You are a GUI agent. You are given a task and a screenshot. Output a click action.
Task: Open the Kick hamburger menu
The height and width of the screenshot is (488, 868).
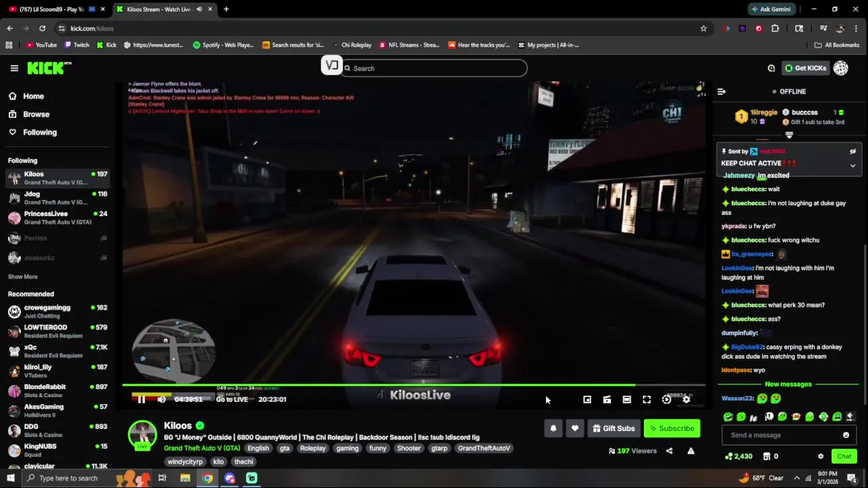(x=14, y=68)
